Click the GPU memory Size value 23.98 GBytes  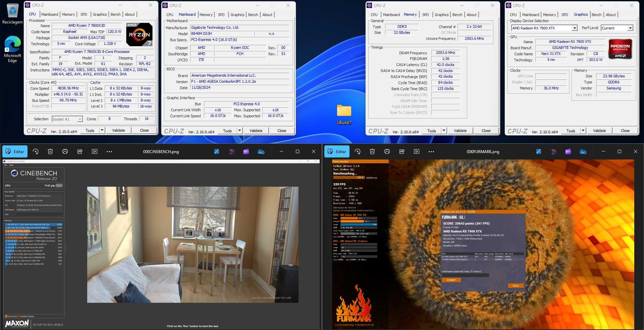point(614,76)
